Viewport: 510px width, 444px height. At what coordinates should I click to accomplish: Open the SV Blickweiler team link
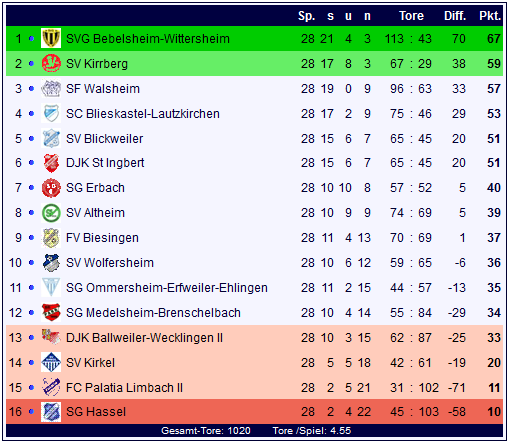coord(104,139)
